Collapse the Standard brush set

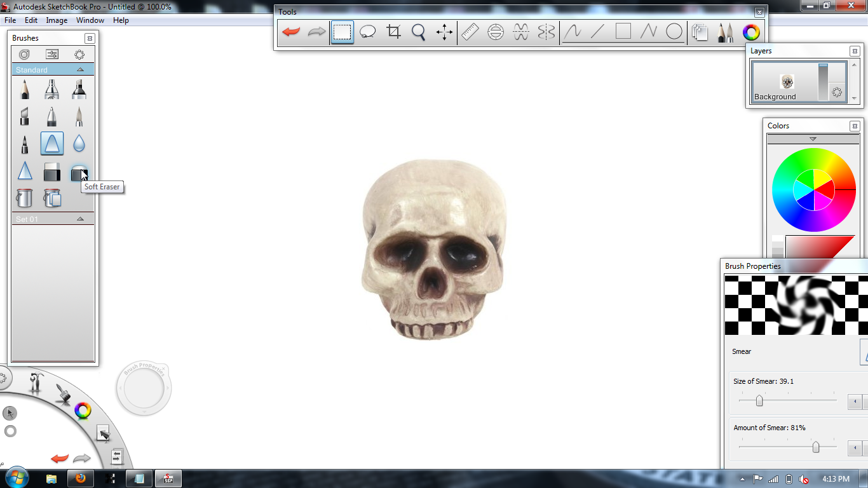80,69
